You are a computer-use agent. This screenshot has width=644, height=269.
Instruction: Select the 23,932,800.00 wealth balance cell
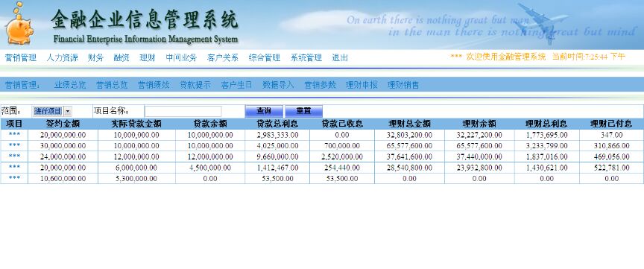point(479,168)
